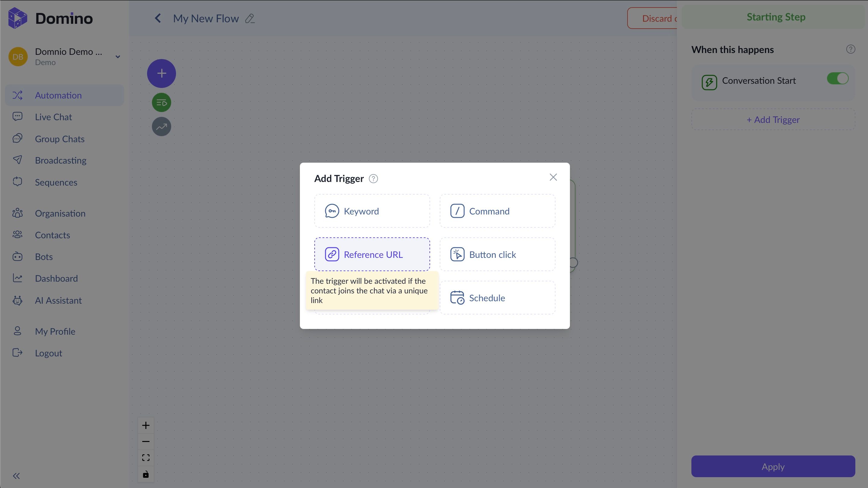Select the Keyword trigger option
Viewport: 868px width, 488px height.
(372, 211)
